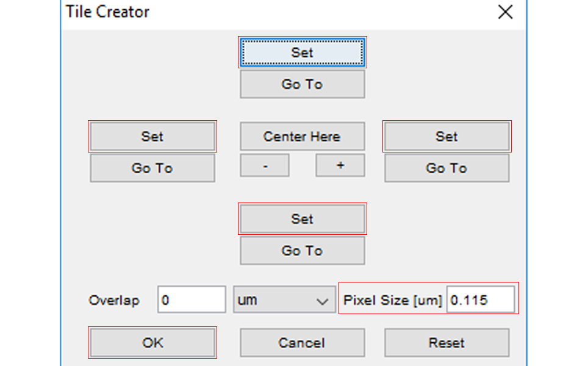Click the Pixel Size [um] label
The height and width of the screenshot is (366, 588).
392,300
